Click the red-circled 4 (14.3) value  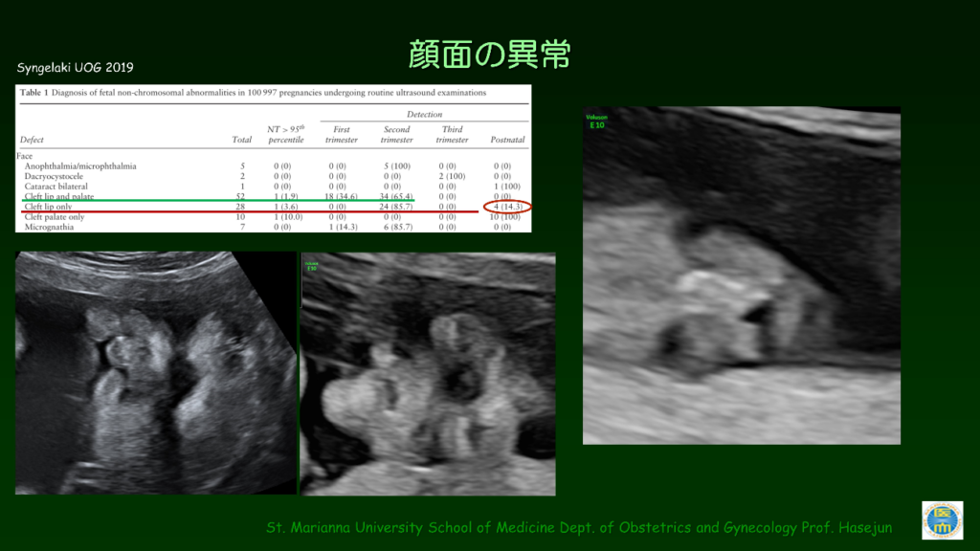click(503, 208)
